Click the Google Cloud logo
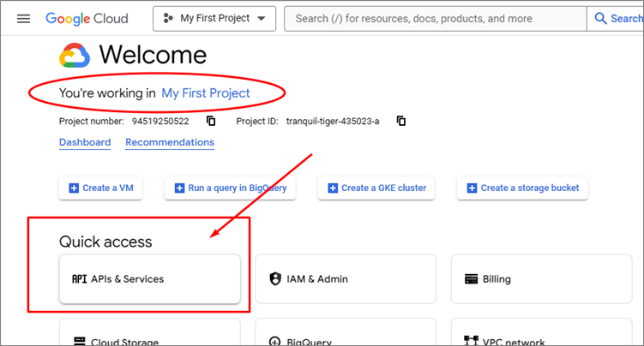Image resolution: width=644 pixels, height=346 pixels. point(87,19)
